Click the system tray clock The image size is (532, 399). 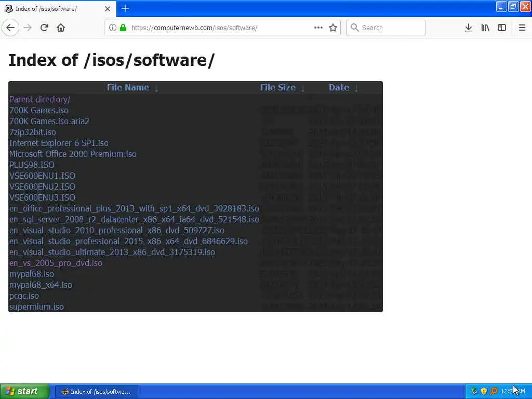[513, 391]
